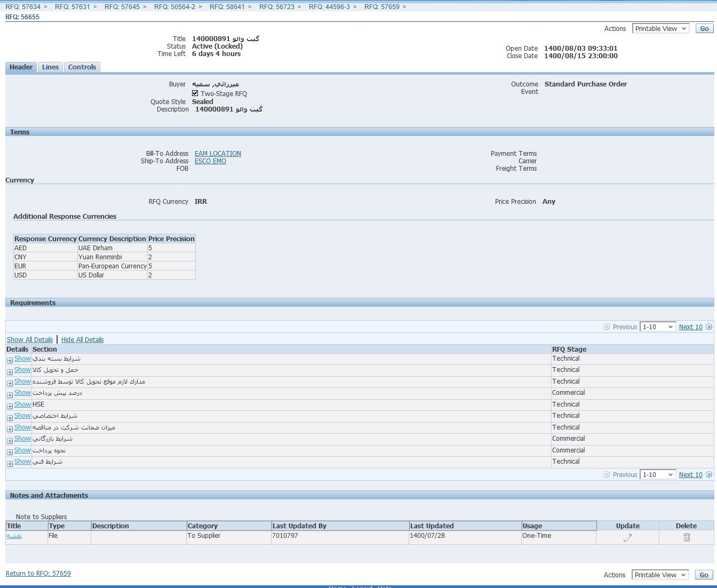Viewport: 717px width, 588px height.
Task: Open breadcrumb RFQ: 57634
Action: pos(23,6)
